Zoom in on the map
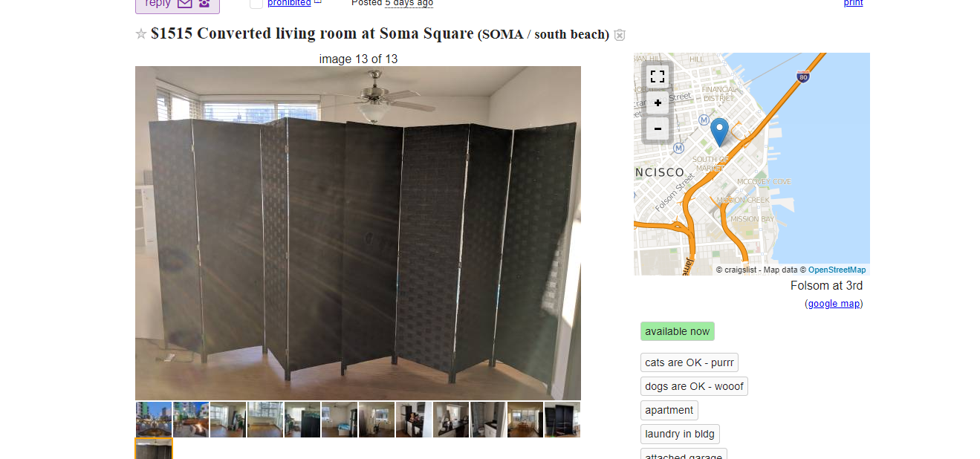The height and width of the screenshot is (459, 980). click(x=657, y=103)
